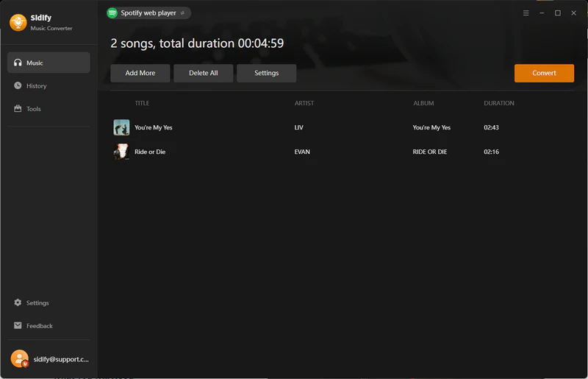This screenshot has height=379, width=588.
Task: Click the Settings button beside Delete All
Action: [x=266, y=73]
